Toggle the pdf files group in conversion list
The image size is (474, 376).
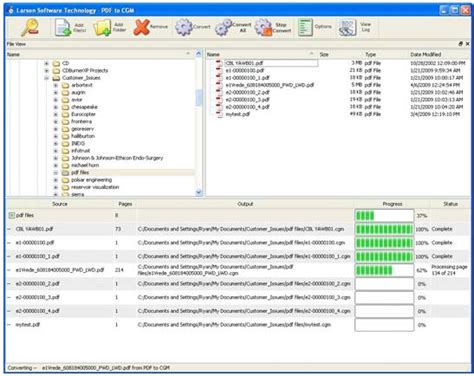tap(11, 216)
